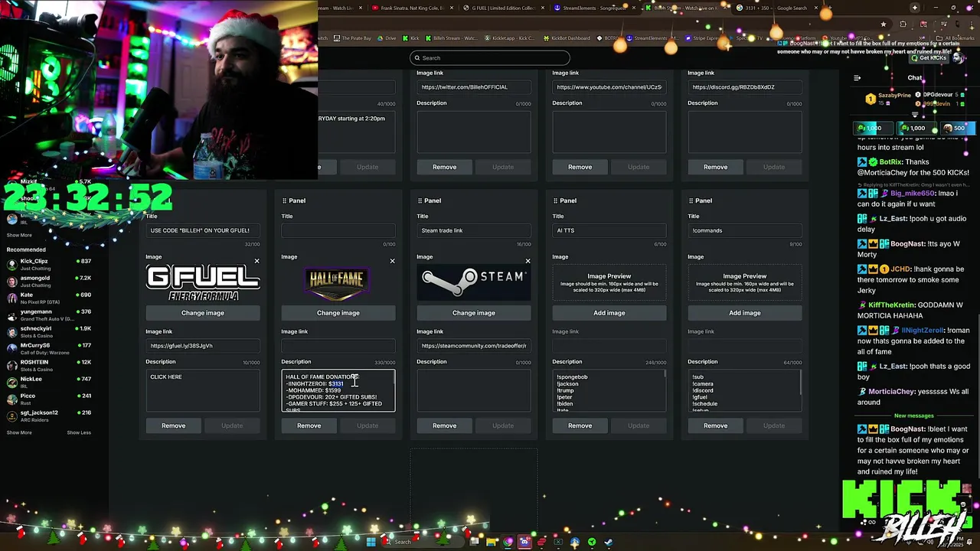
Task: Focus the Kick search box
Action: pos(490,58)
